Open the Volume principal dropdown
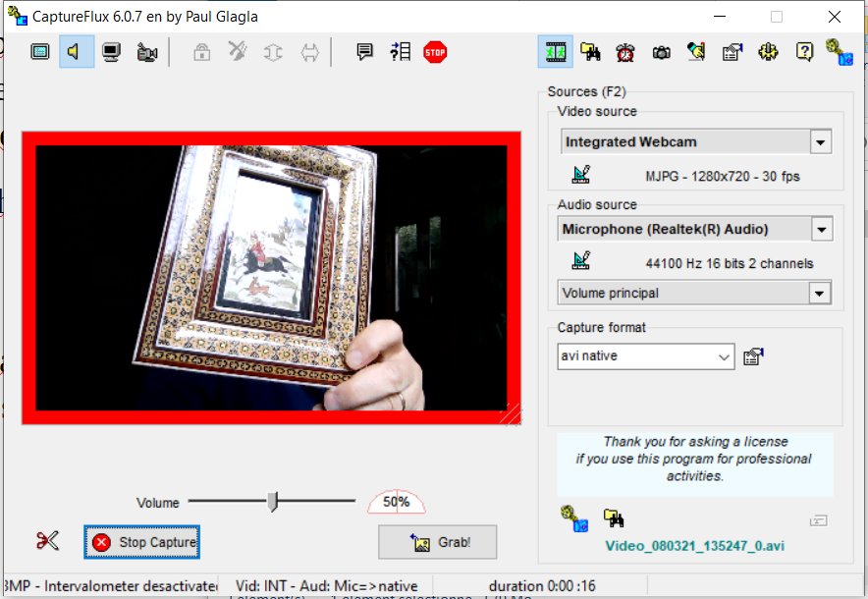This screenshot has height=599, width=868. 819,293
